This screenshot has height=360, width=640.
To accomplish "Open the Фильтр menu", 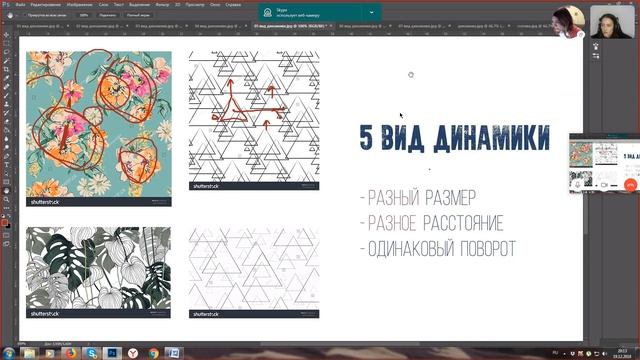I will [162, 5].
